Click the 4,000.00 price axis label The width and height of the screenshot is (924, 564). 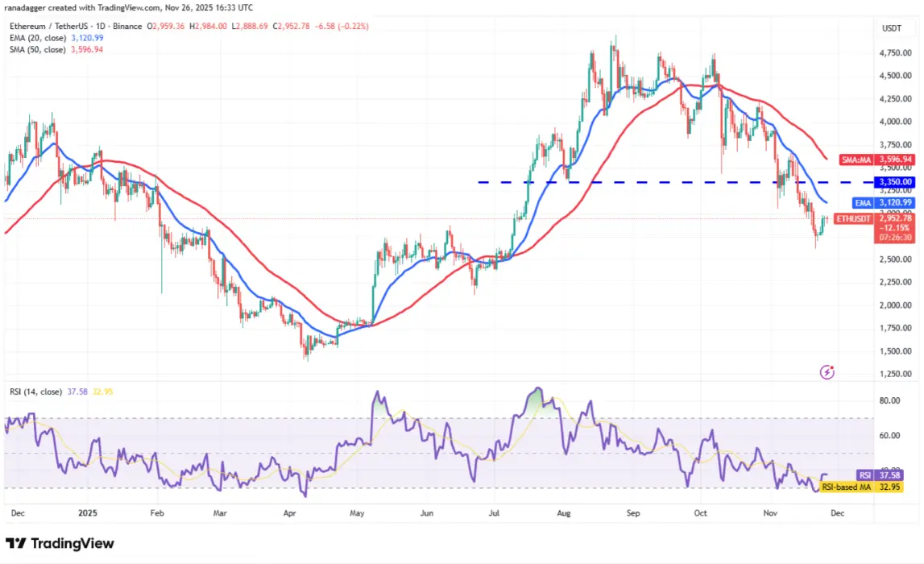click(895, 122)
